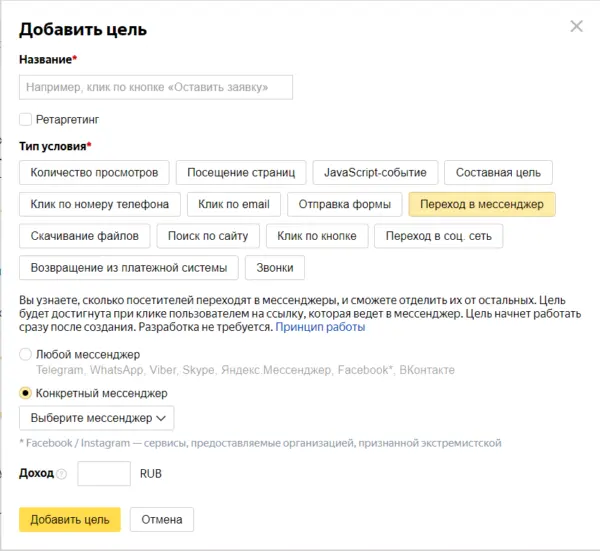Enable the Ретаргетинг checkbox
600x551 pixels.
[26, 119]
